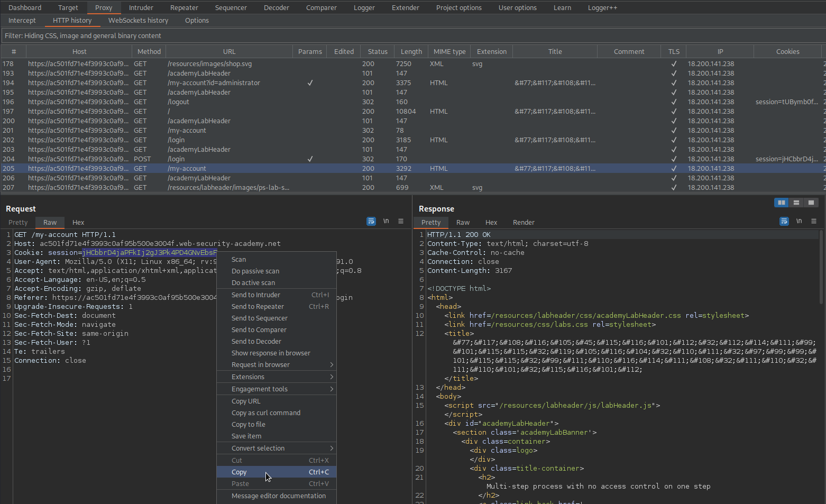Open the Sequencer tab
The width and height of the screenshot is (826, 504).
(x=231, y=7)
